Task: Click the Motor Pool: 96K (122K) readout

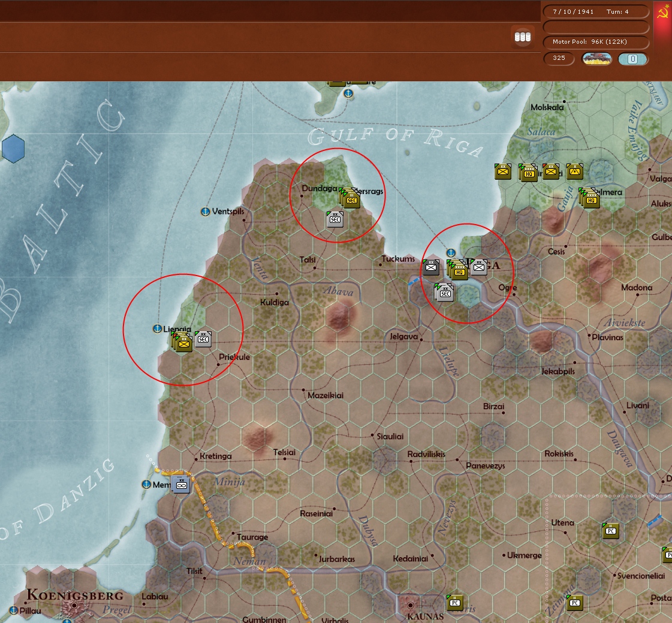Action: coord(596,42)
